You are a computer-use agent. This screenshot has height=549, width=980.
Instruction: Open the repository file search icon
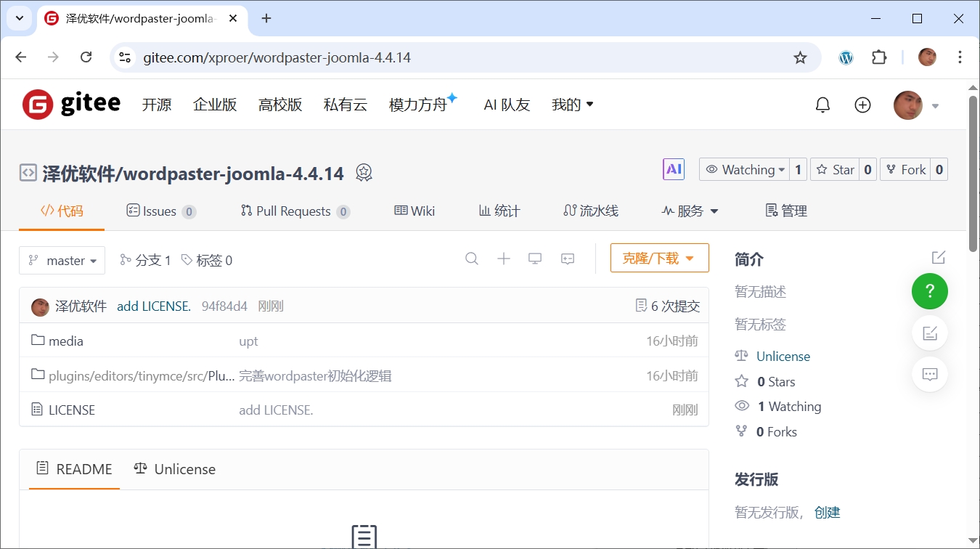coord(472,259)
